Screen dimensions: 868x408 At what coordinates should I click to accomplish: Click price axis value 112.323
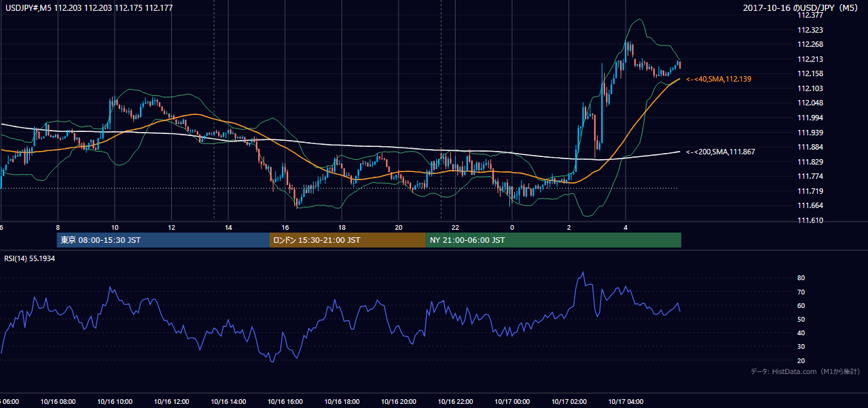click(810, 30)
